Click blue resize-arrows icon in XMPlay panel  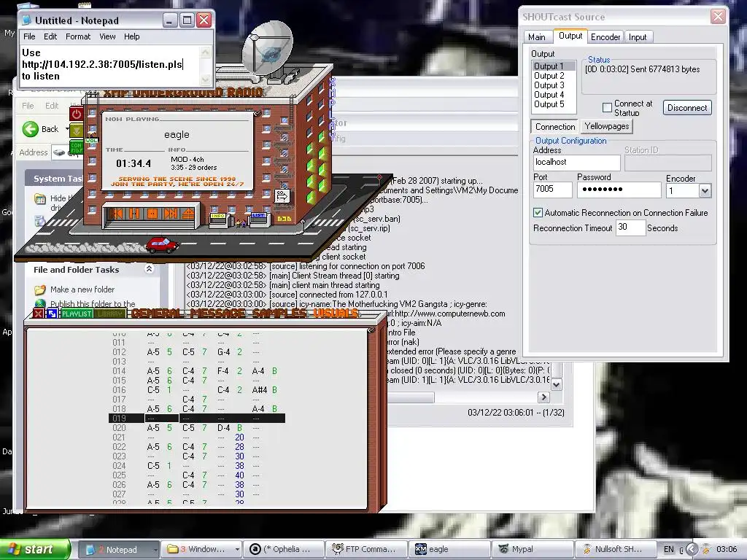pos(52,314)
